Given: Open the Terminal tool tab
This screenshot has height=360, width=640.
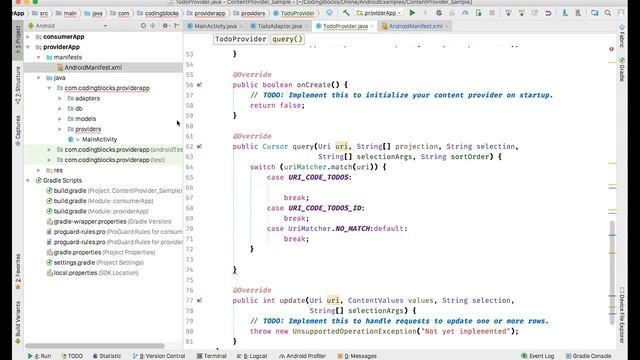Looking at the screenshot, I should [211, 356].
